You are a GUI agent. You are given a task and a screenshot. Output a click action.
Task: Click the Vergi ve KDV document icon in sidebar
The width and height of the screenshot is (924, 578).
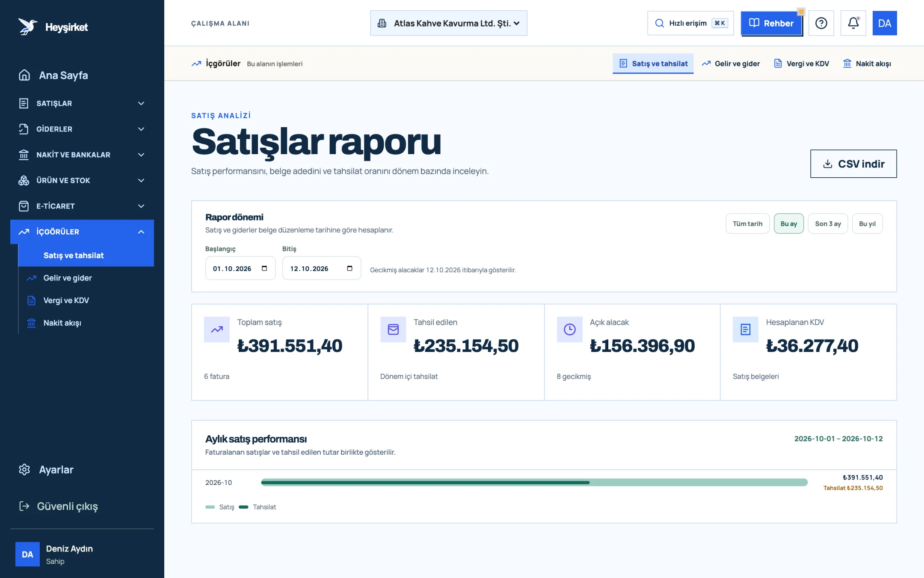[32, 301]
